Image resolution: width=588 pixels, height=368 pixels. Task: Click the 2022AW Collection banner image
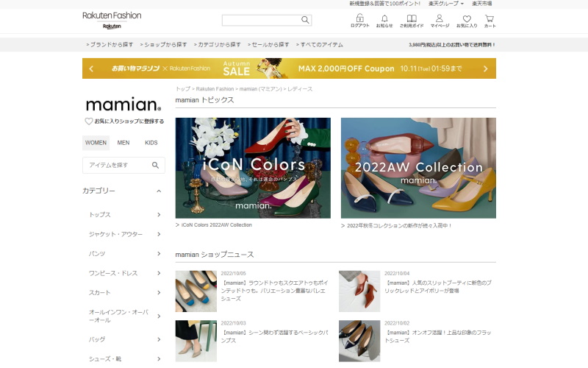[x=418, y=168]
